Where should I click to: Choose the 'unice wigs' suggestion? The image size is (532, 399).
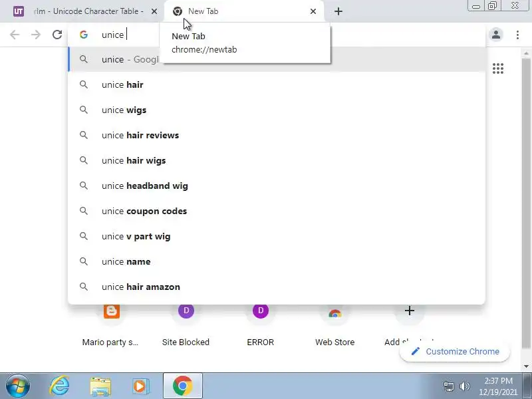click(277, 110)
